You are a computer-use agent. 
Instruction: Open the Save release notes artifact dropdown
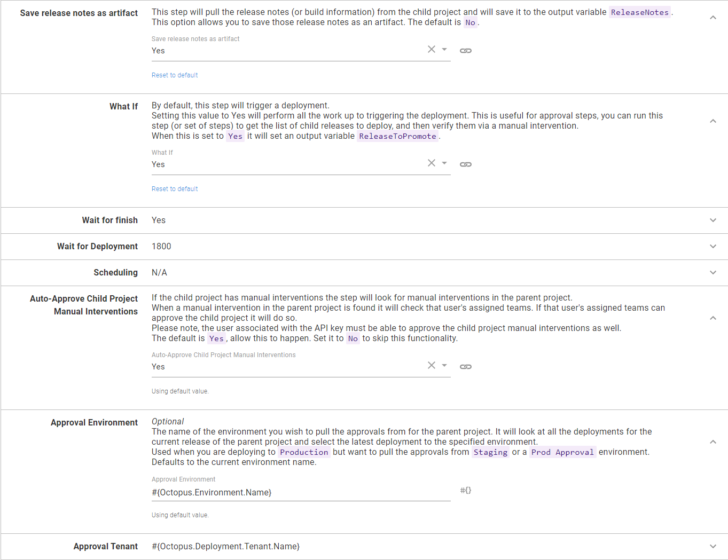pos(444,49)
